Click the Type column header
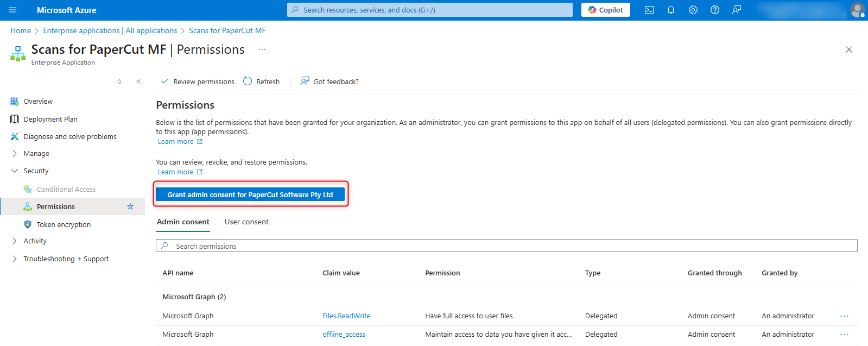 tap(593, 273)
